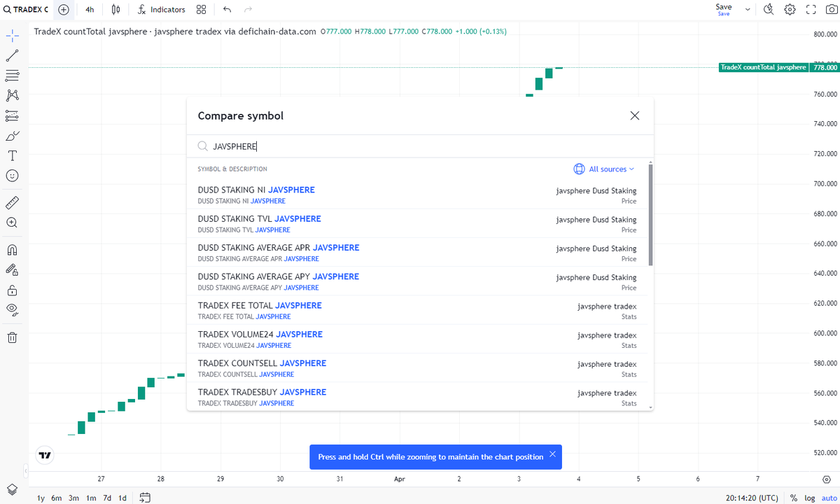Select the crosshair cursor tool

point(12,34)
